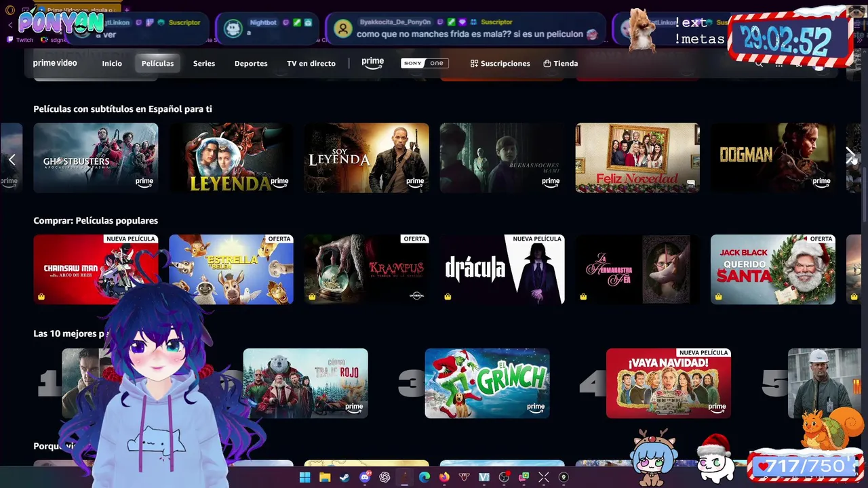868x488 pixels.
Task: Open the Soy Leyenda movie thumbnail
Action: pyautogui.click(x=367, y=158)
